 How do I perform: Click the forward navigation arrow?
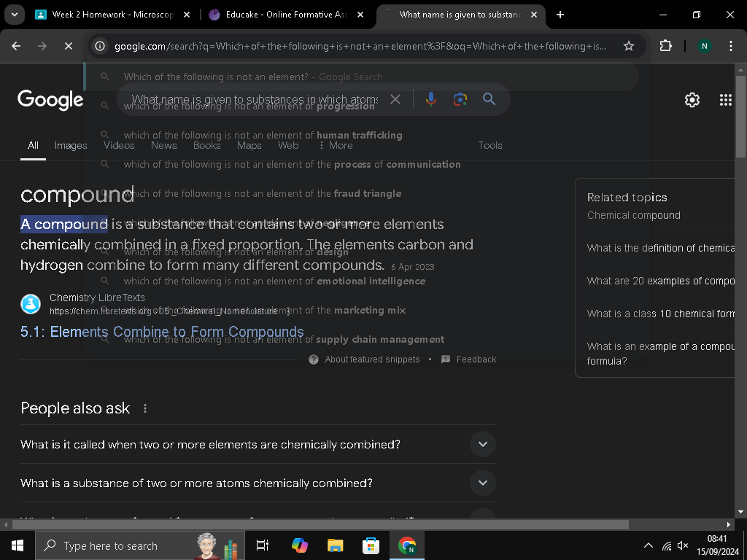click(x=42, y=46)
